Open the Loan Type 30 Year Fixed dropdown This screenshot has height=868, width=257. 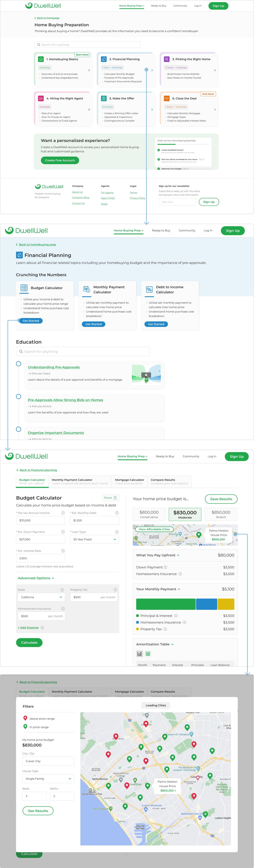point(94,539)
